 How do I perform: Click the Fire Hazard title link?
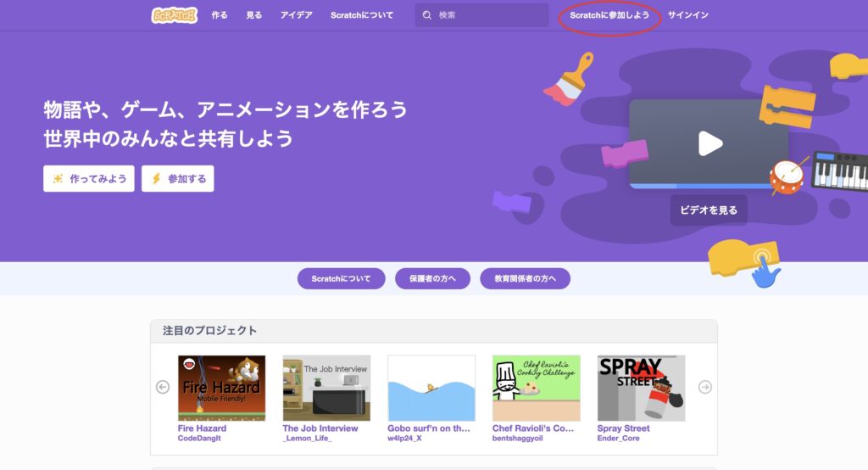(202, 428)
